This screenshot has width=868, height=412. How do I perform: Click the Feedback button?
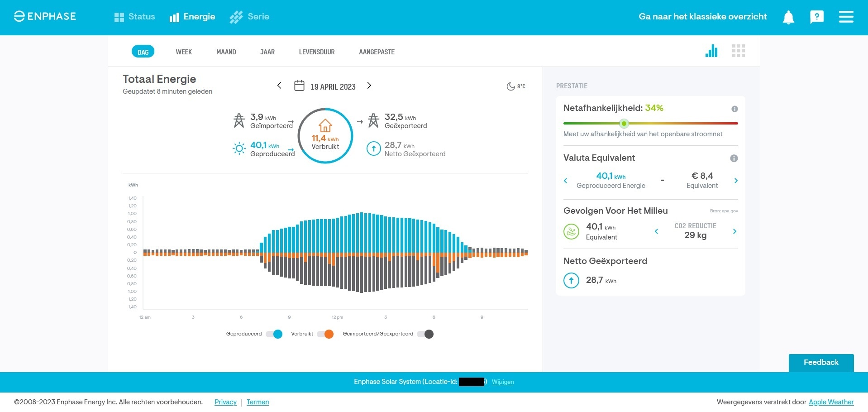pos(820,362)
